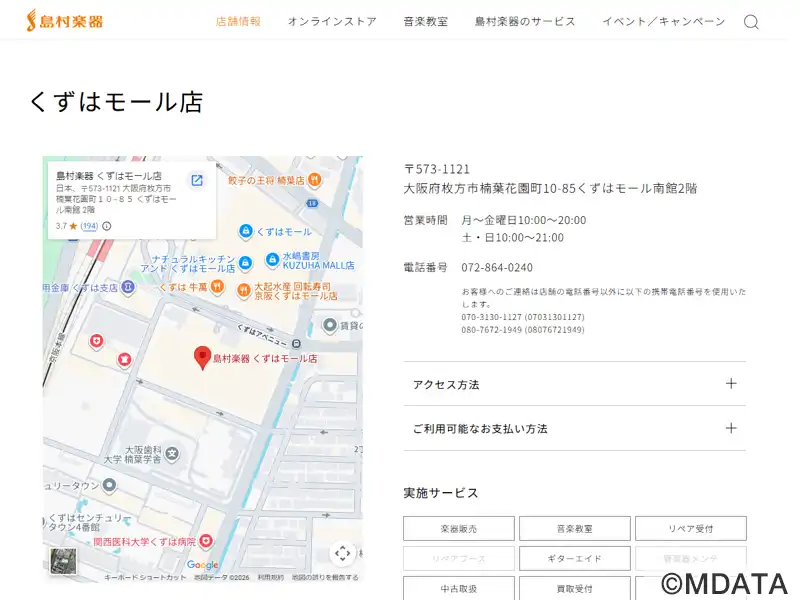Viewport: 800px width, 600px height.
Task: Open the 島村楽器のサービス menu item
Action: click(x=525, y=21)
